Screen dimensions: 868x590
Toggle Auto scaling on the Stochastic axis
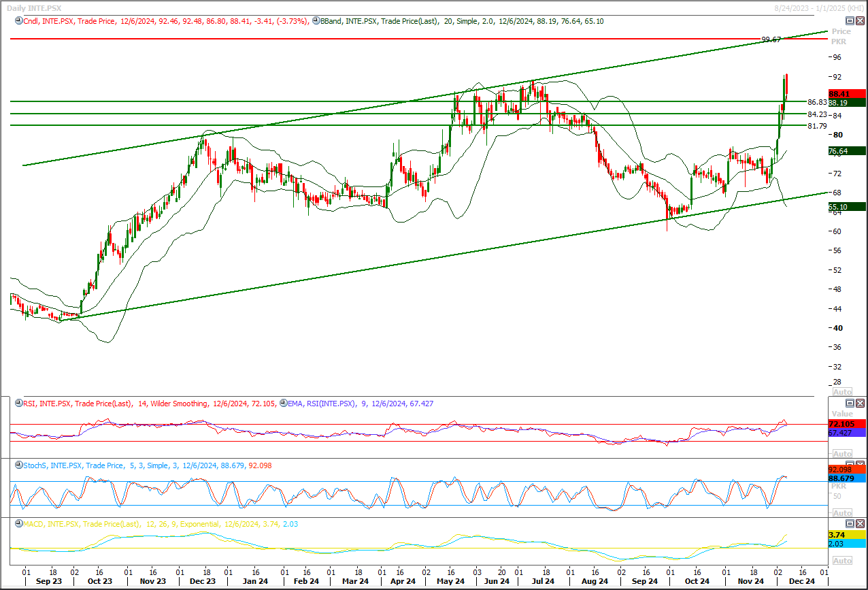click(842, 513)
